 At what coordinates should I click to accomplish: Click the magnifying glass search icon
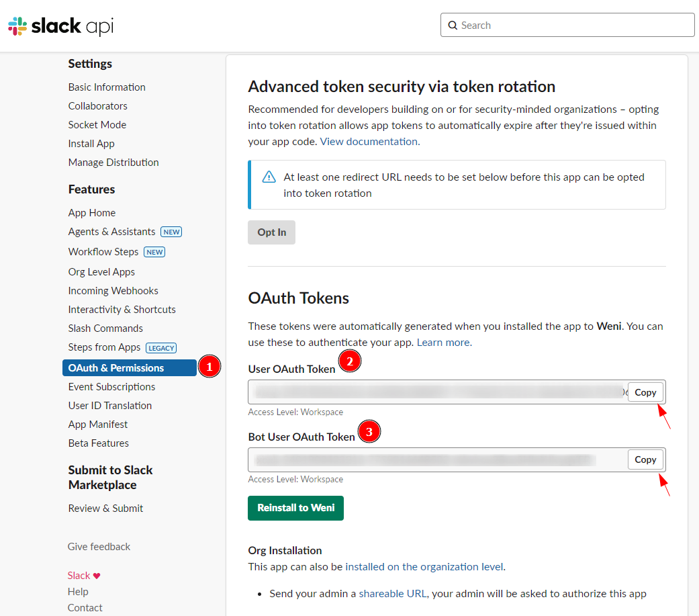[453, 26]
